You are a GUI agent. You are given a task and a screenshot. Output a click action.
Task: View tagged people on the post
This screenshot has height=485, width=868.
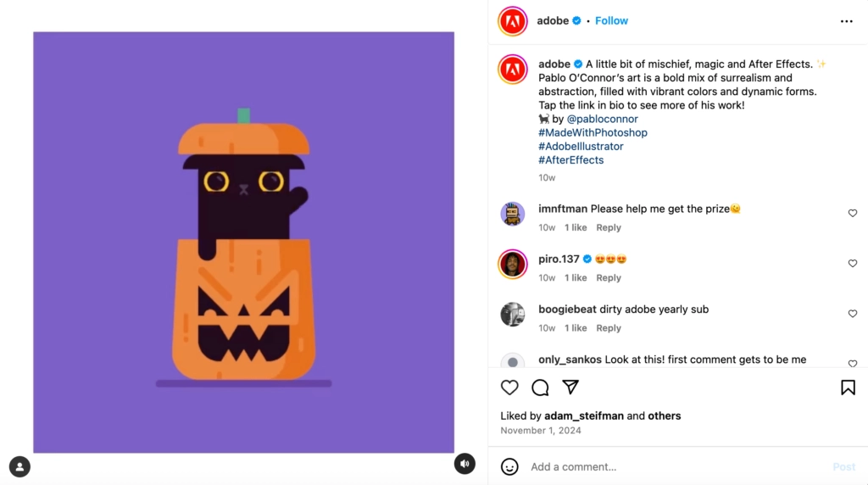[x=19, y=465]
